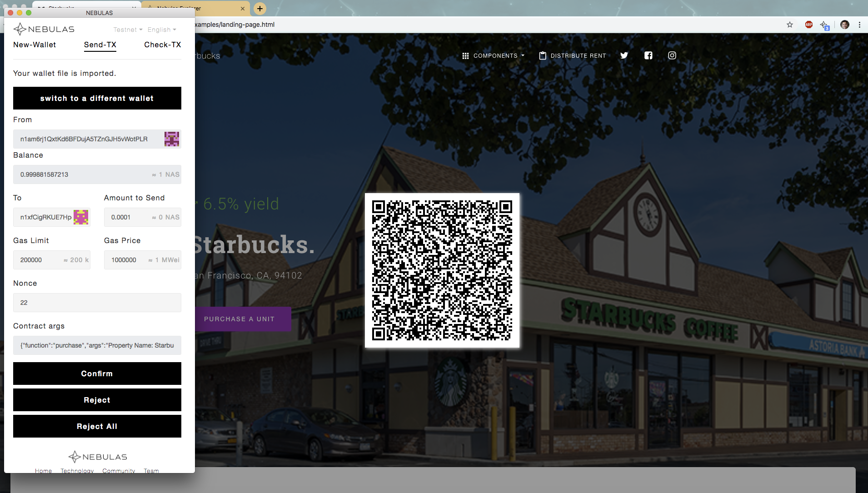Image resolution: width=868 pixels, height=493 pixels.
Task: Click switch to a different wallet
Action: coord(97,98)
